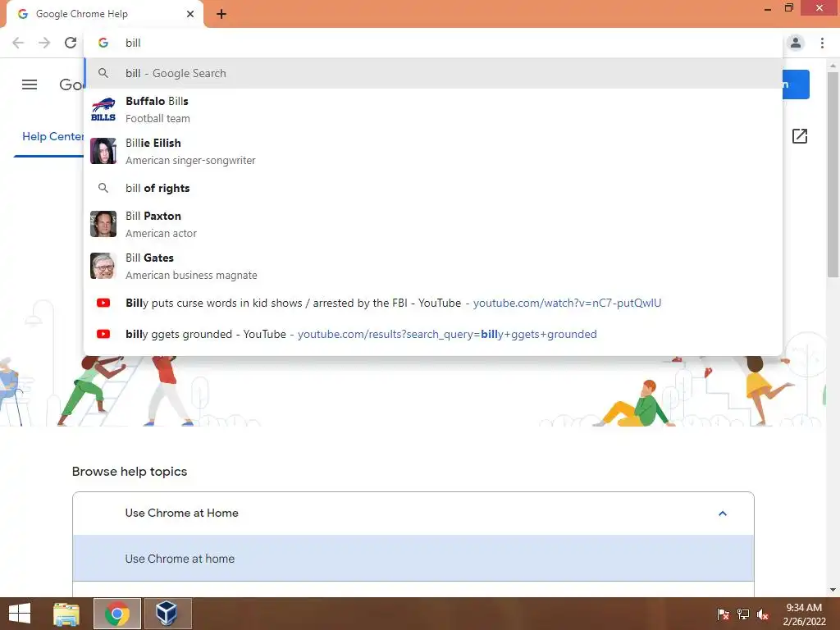Image resolution: width=840 pixels, height=630 pixels.
Task: Reload the page with the refresh icon
Action: (71, 43)
